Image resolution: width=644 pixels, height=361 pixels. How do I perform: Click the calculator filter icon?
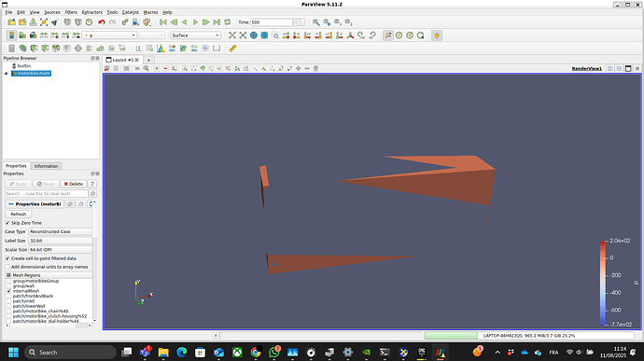coord(11,49)
